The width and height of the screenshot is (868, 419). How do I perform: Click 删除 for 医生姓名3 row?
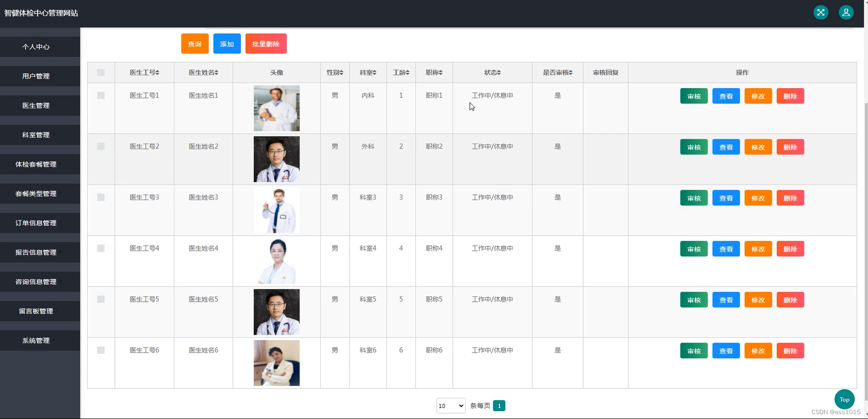click(790, 198)
